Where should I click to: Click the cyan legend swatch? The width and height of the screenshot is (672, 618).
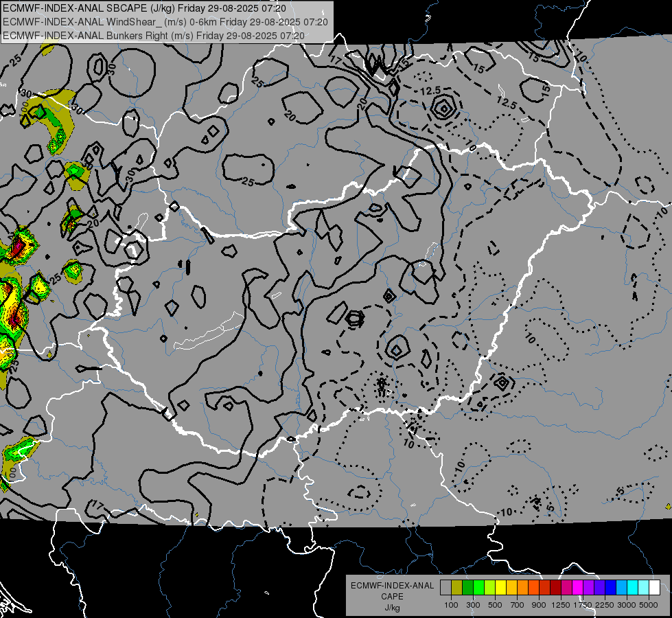coord(633,588)
